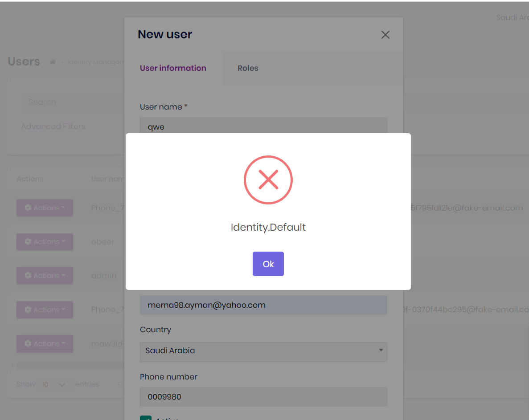Click the Identity Management breadcrumb link
This screenshot has height=420, width=529.
[95, 62]
